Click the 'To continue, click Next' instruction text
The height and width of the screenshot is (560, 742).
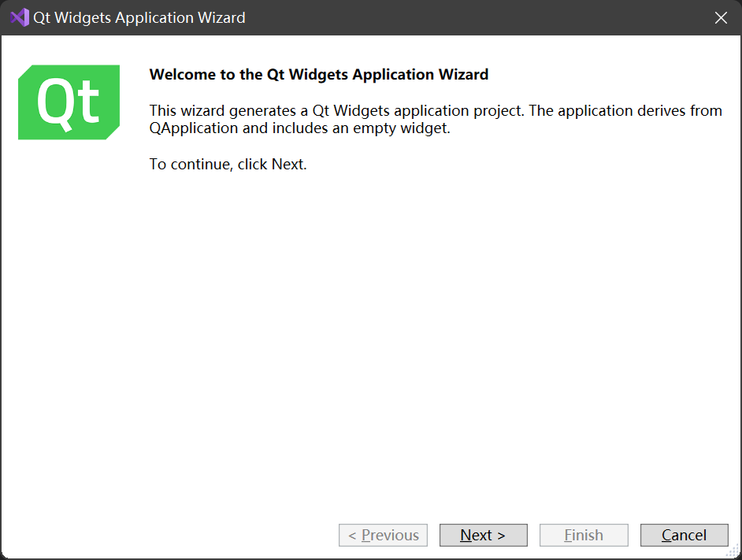click(228, 164)
